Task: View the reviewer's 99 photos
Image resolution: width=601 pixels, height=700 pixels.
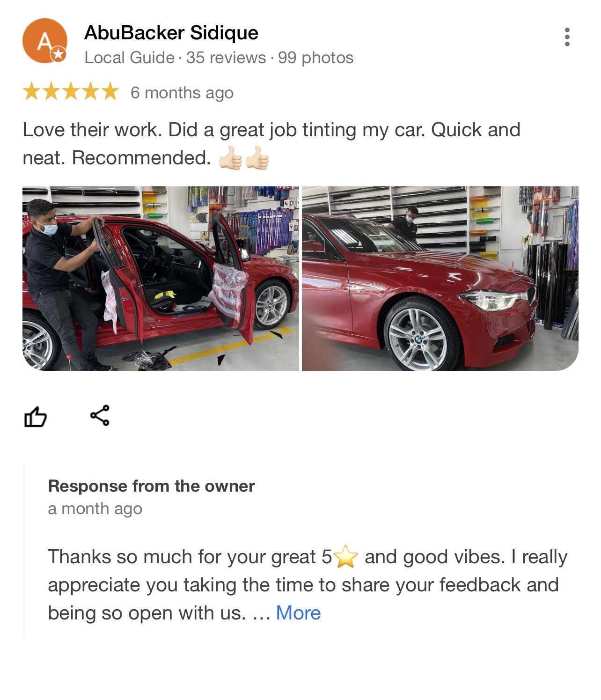Action: point(315,58)
